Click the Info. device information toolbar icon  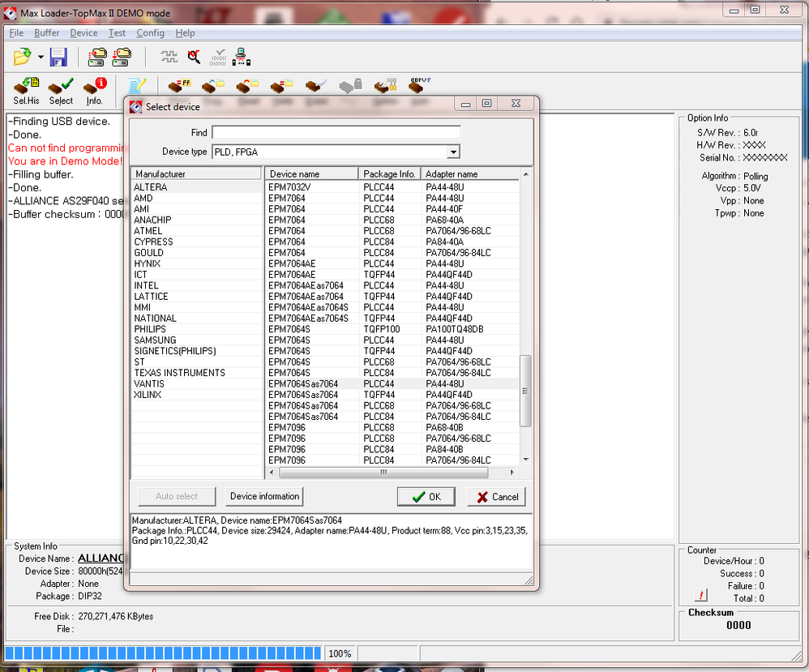click(x=95, y=89)
